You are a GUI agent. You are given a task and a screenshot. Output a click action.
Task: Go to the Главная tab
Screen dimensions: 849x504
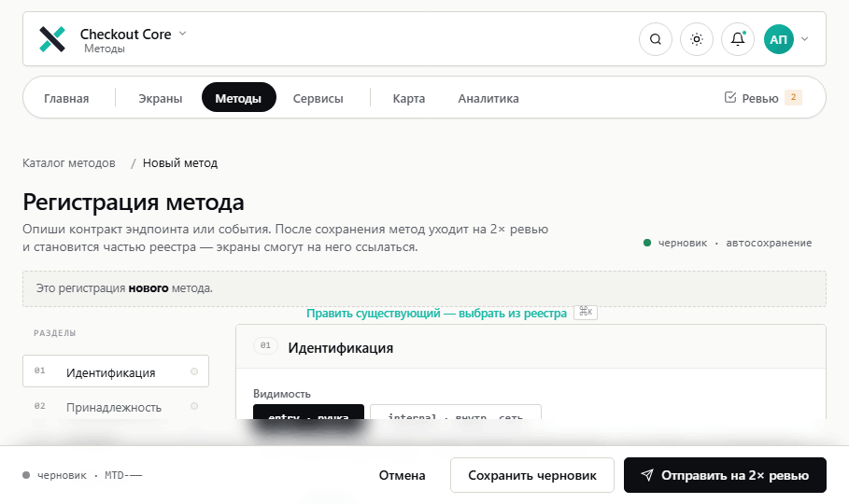point(66,98)
